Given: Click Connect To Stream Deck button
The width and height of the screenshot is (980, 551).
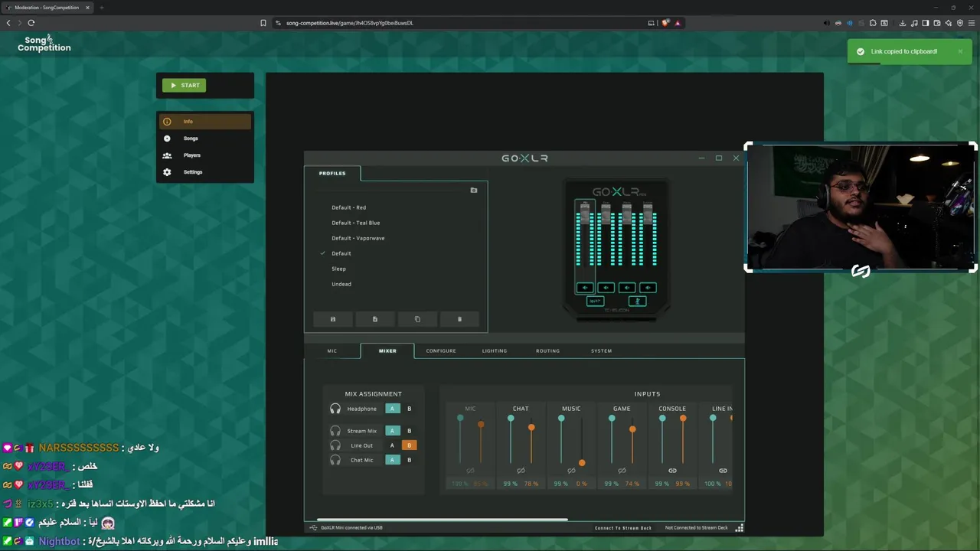Looking at the screenshot, I should 623,527.
